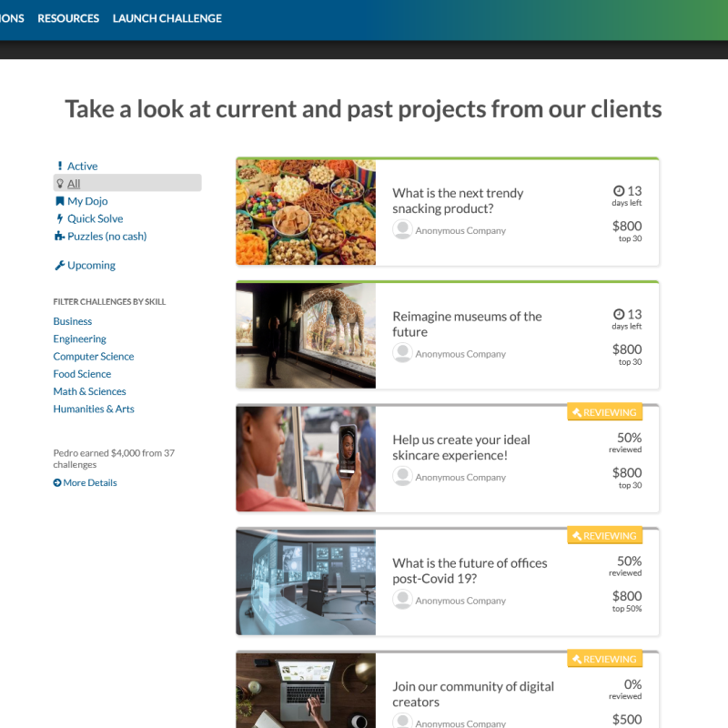
Task: Open the Food Science challenge filter
Action: [82, 373]
